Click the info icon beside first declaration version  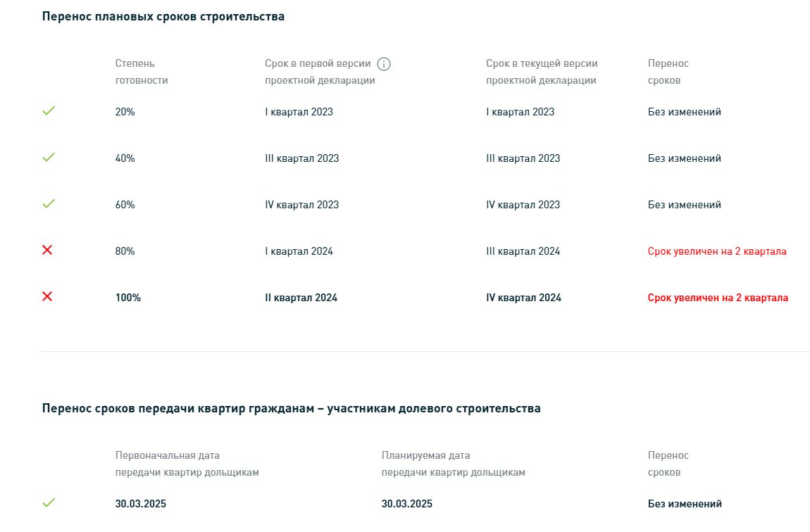(x=384, y=64)
